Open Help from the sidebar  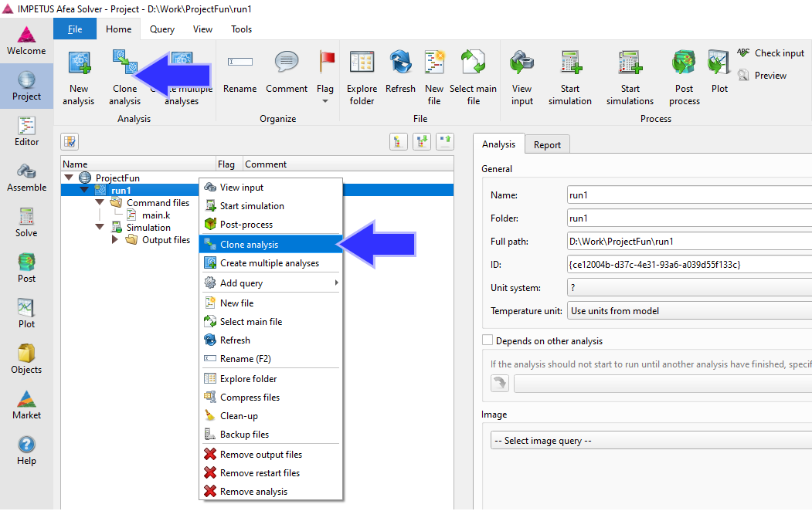[26, 450]
